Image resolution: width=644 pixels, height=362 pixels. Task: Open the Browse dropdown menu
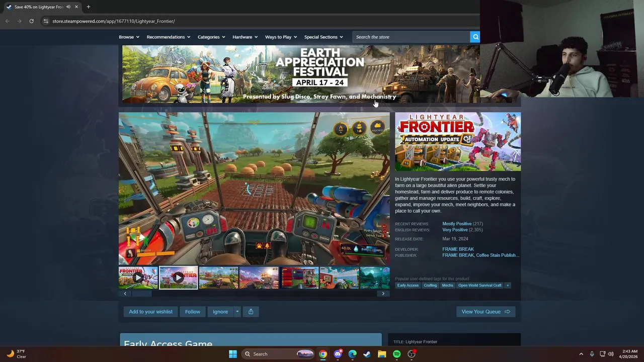pyautogui.click(x=128, y=37)
